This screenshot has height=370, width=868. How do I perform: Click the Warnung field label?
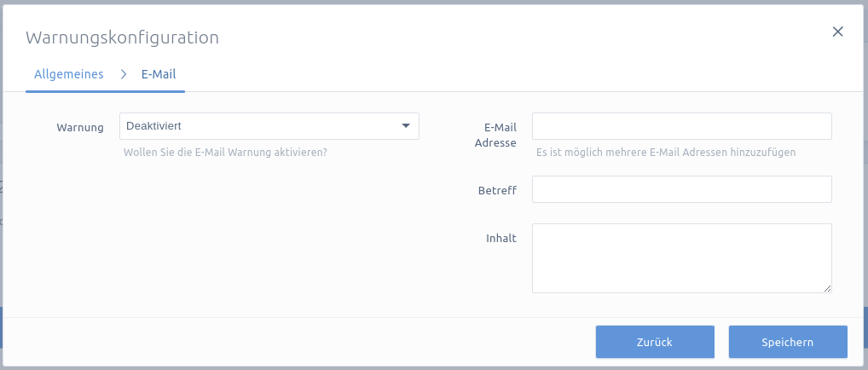79,127
